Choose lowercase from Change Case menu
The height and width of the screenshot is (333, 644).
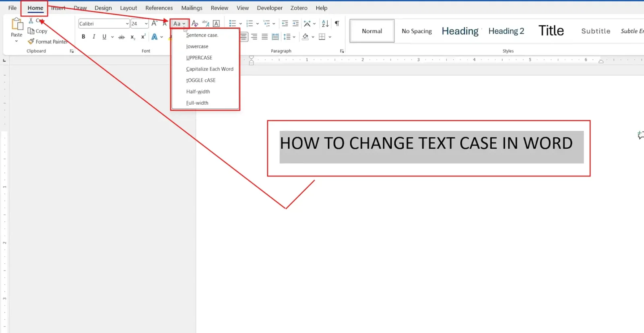tap(205, 46)
